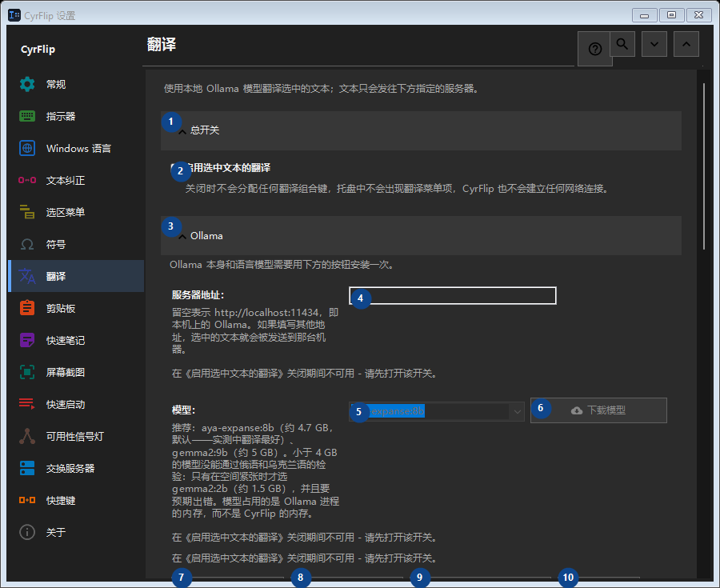Open the search magnifier icon
Image resolution: width=720 pixels, height=588 pixels.
click(622, 44)
